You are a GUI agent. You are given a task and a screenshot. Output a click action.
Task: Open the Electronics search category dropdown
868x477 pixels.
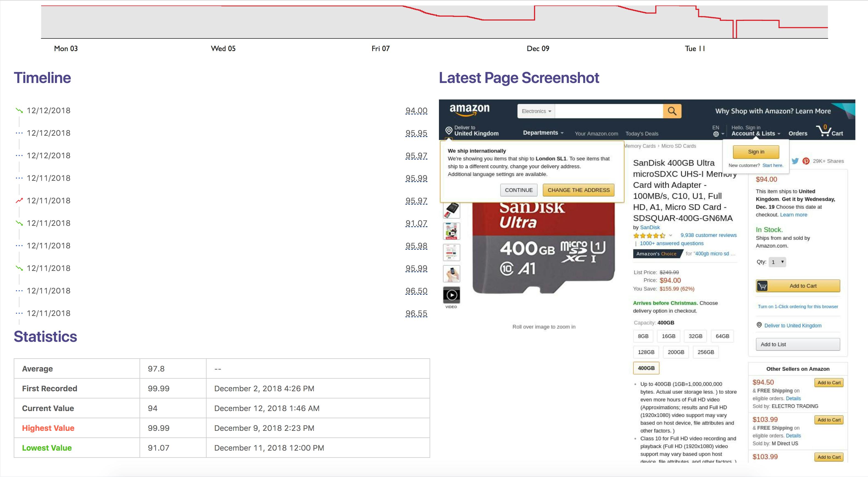tap(536, 111)
